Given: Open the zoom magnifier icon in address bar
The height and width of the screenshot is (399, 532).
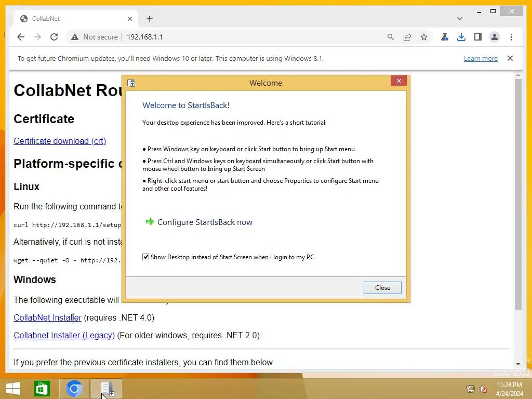Looking at the screenshot, I should point(391,37).
